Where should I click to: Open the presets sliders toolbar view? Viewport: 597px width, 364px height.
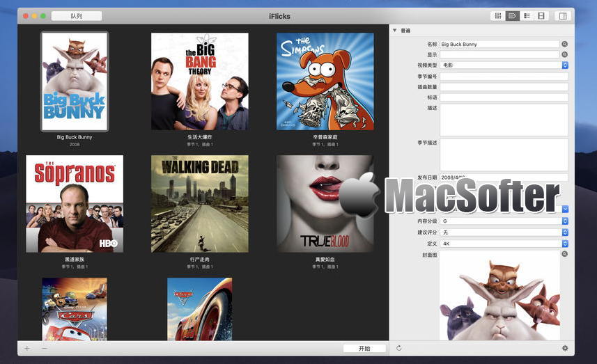coord(497,16)
